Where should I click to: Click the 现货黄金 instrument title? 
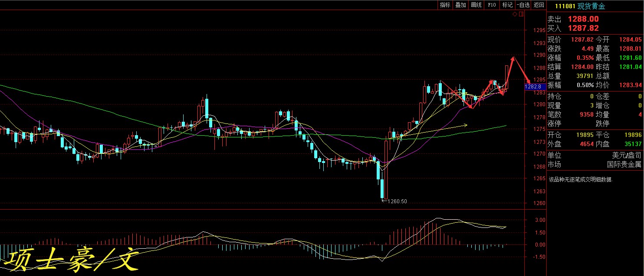(x=591, y=6)
